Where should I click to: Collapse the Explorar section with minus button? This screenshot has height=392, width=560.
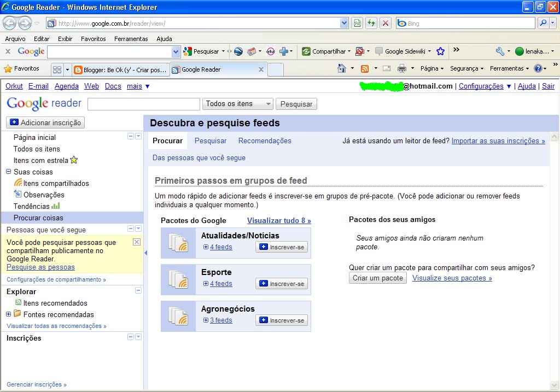coord(138,290)
